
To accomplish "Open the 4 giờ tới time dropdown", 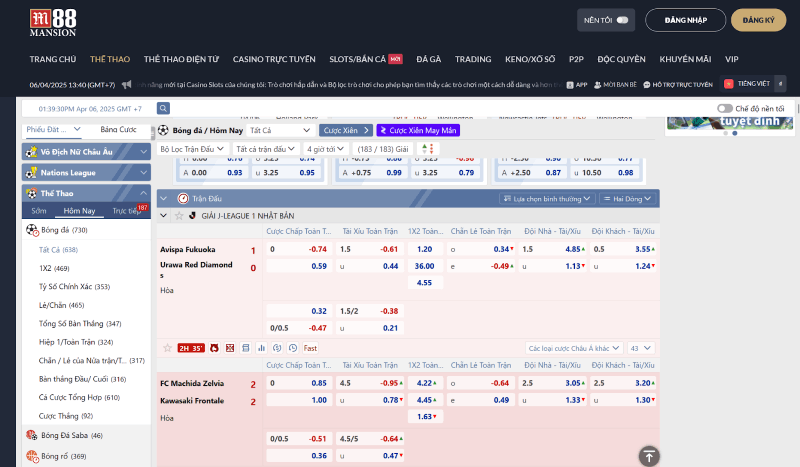I will [x=325, y=149].
